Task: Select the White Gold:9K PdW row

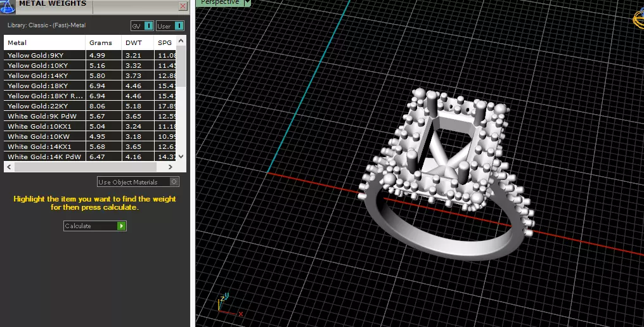Action: [x=90, y=116]
